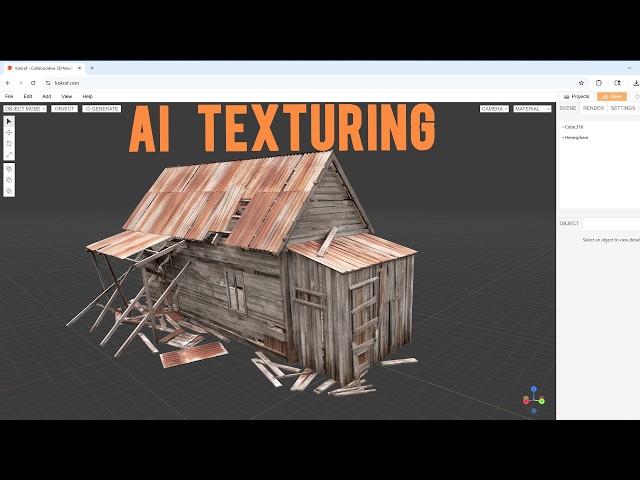Switch to the SCENE tab
This screenshot has width=640, height=480.
pos(568,108)
